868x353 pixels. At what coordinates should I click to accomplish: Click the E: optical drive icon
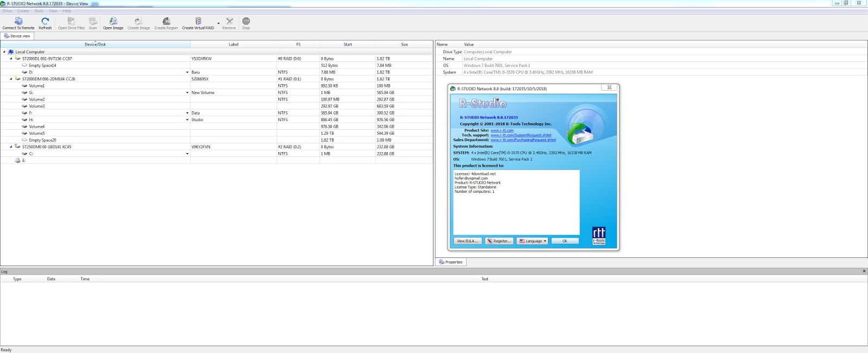(17, 160)
